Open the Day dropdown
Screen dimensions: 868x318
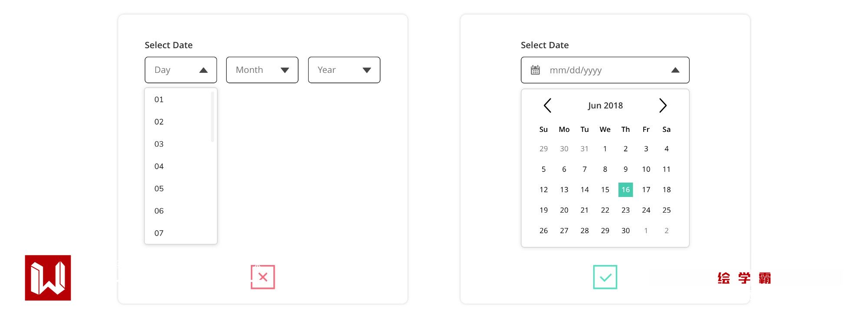(181, 70)
